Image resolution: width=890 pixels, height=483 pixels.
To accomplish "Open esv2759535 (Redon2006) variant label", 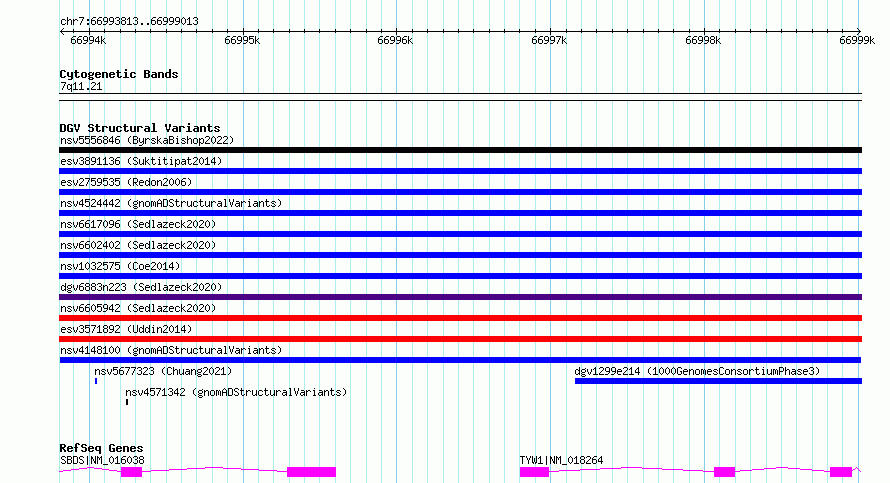I will pos(126,182).
